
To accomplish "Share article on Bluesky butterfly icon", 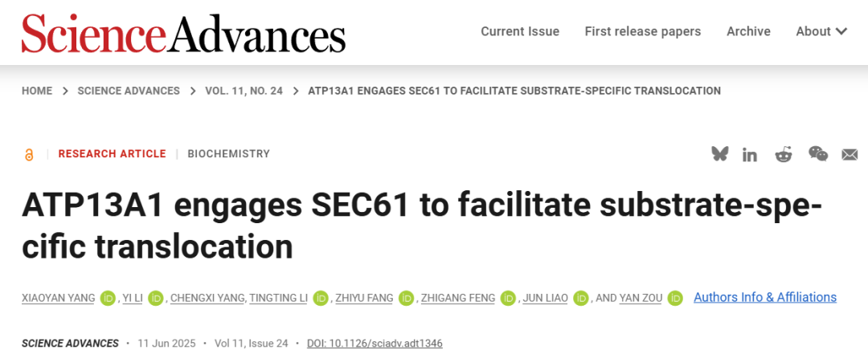I will click(x=719, y=154).
